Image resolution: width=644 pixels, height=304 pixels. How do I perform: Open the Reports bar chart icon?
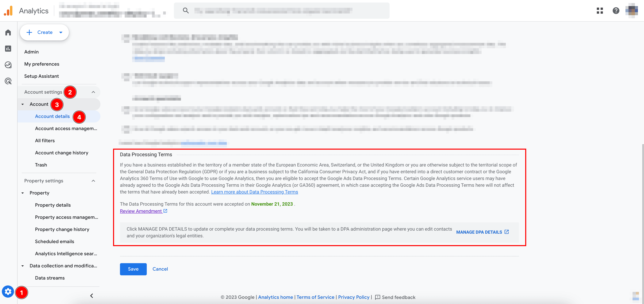coord(8,49)
